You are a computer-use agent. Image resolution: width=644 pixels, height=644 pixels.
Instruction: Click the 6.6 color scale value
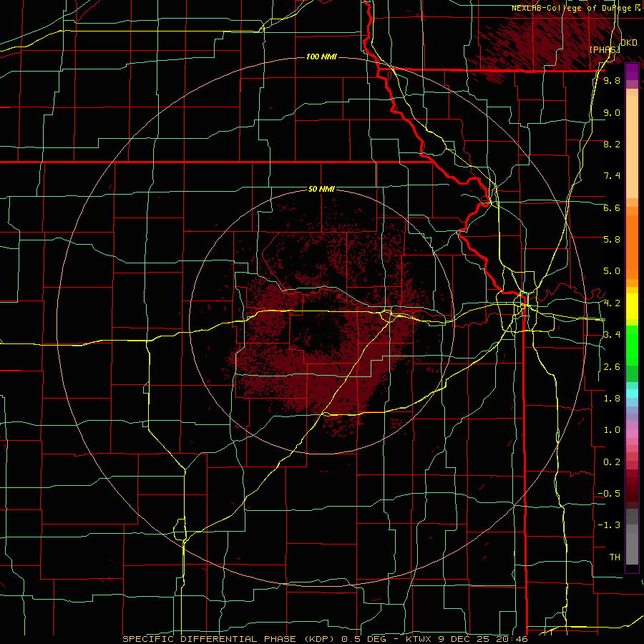click(612, 208)
